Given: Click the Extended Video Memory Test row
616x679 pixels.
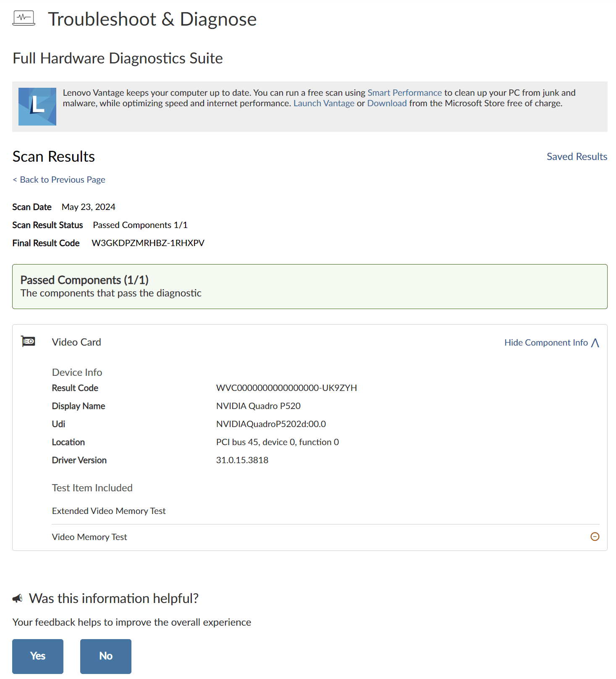Looking at the screenshot, I should click(x=325, y=511).
